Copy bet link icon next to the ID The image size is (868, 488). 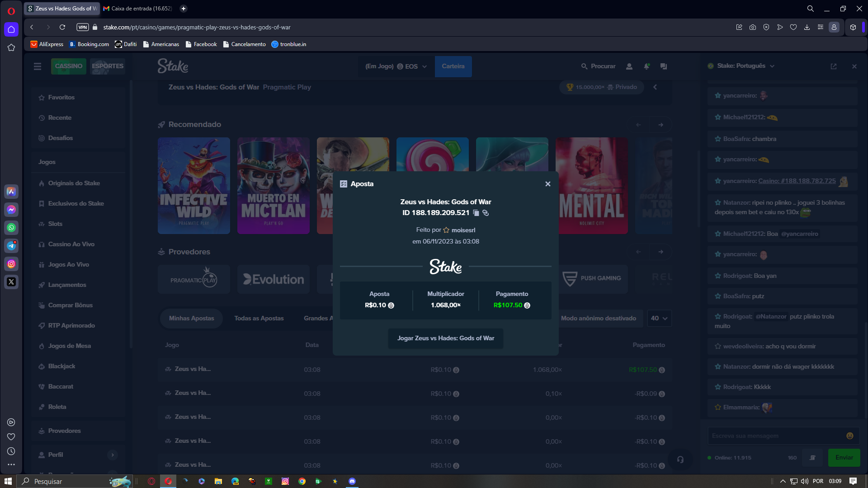click(486, 213)
